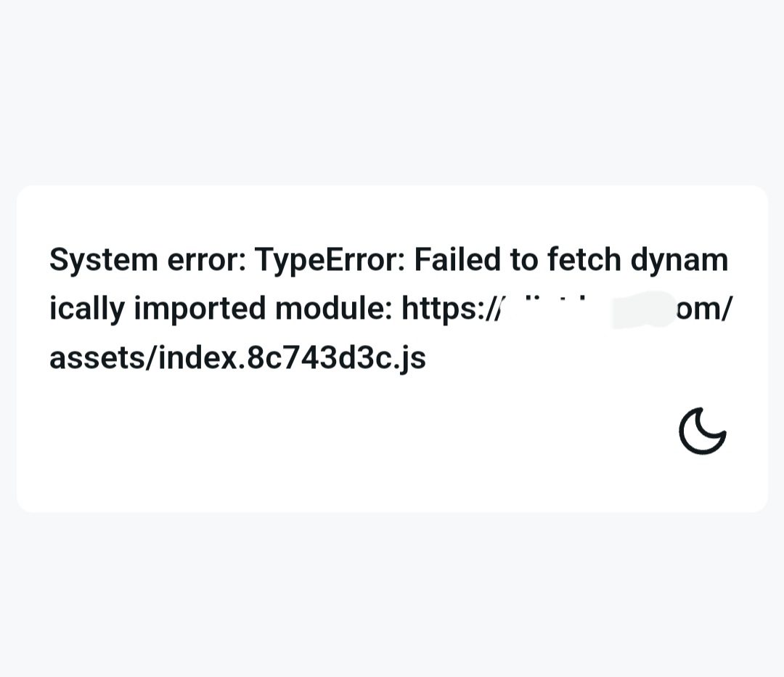Click the gray background above the error card
This screenshot has height=677, width=784.
pyautogui.click(x=392, y=90)
